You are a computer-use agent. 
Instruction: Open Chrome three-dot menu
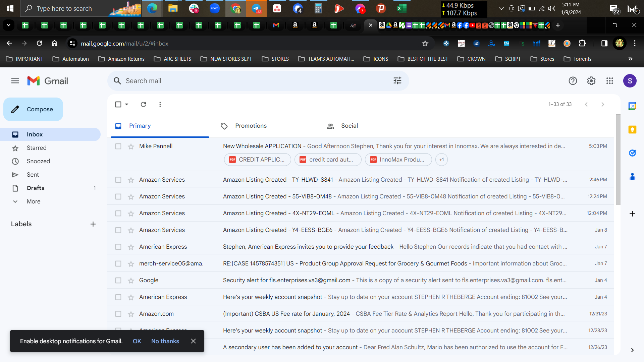click(x=635, y=43)
